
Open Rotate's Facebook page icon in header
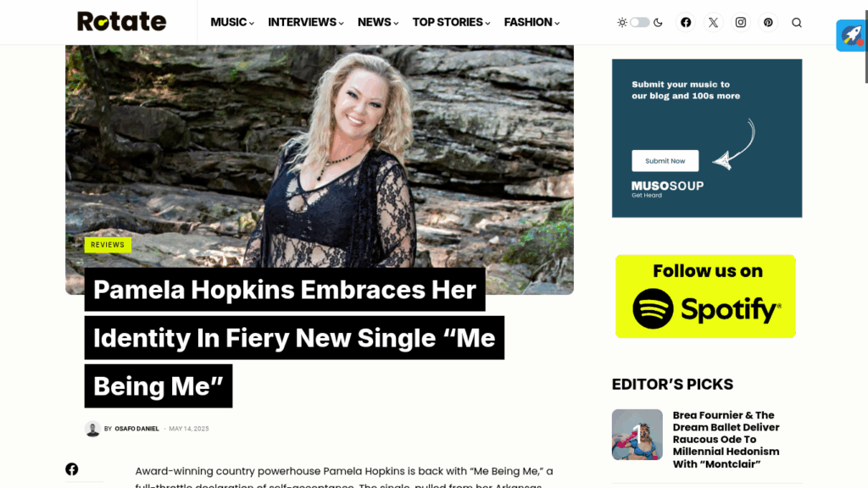685,23
